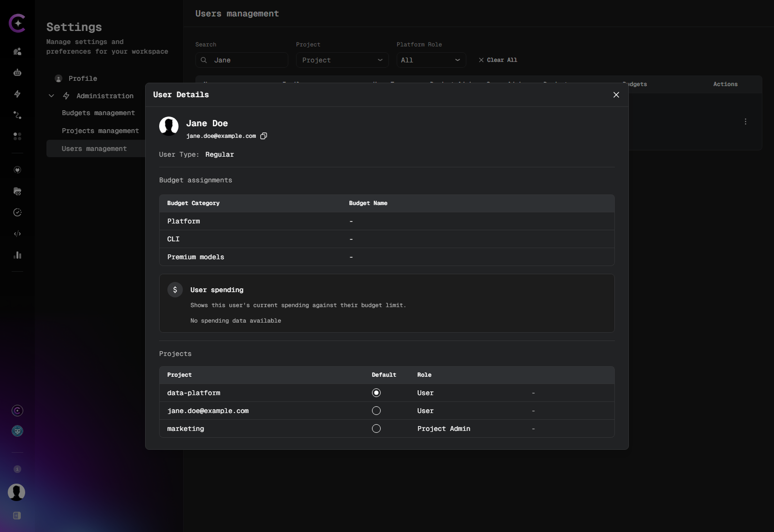The image size is (774, 532).
Task: Click the Regular user type value
Action: coord(220,154)
